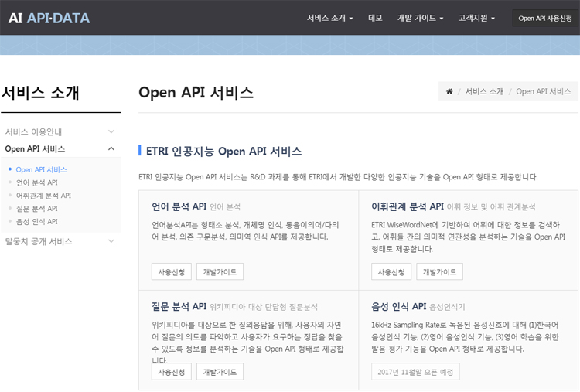The image size is (580, 392).
Task: Expand the 고객지원 navigation dropdown
Action: 476,18
